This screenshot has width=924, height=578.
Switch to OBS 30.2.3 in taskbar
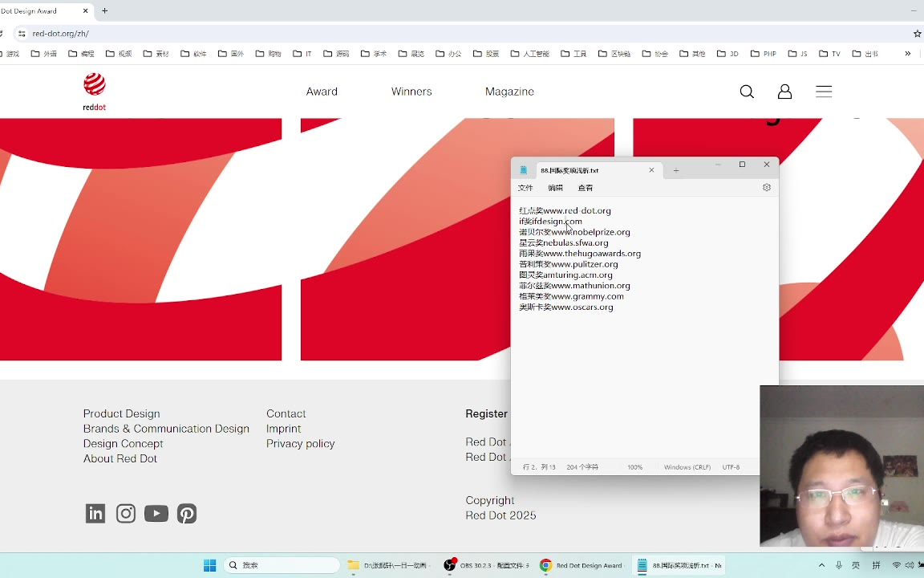click(487, 565)
